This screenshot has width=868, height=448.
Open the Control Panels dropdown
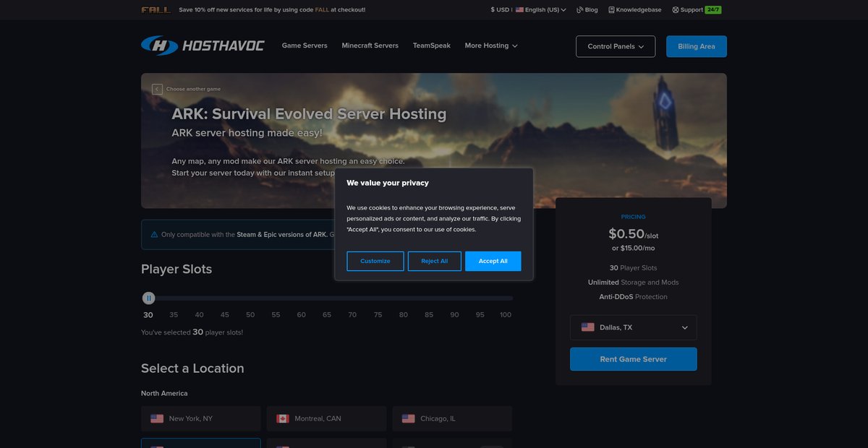(616, 46)
